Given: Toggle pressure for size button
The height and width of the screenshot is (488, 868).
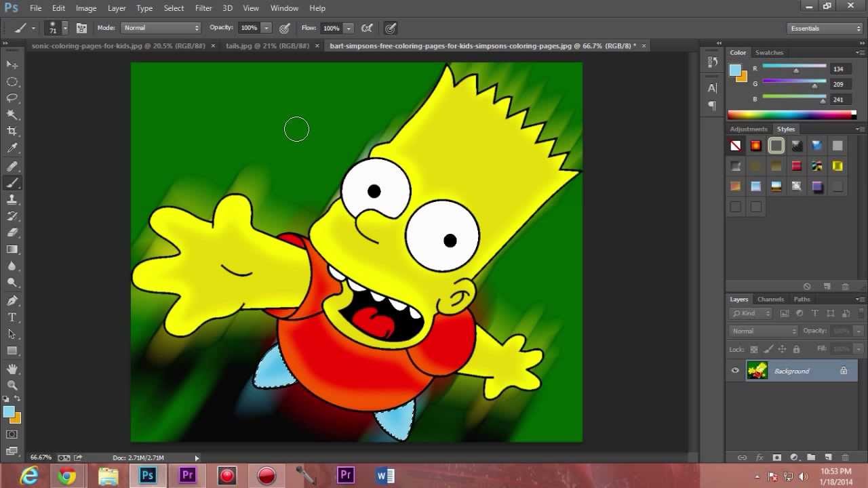Looking at the screenshot, I should [x=391, y=28].
